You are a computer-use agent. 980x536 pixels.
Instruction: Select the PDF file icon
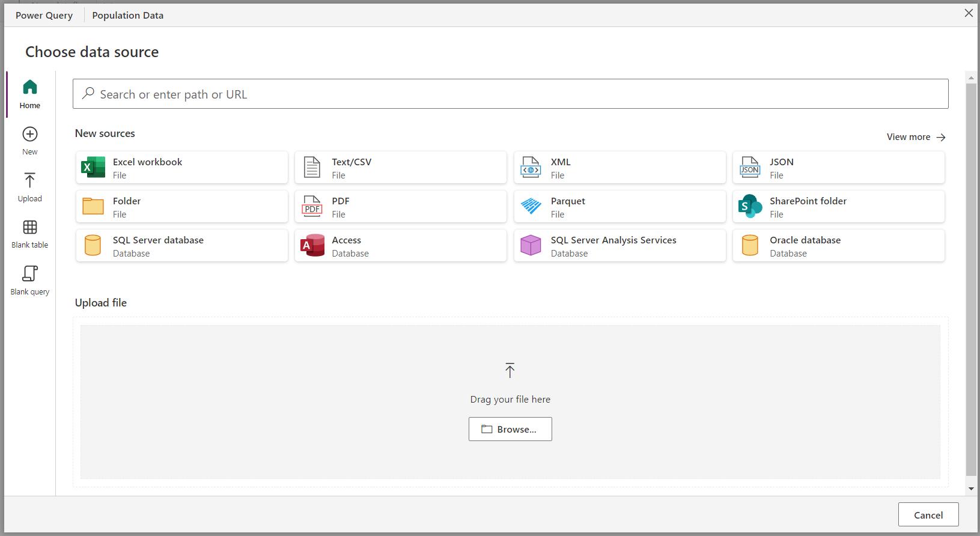coord(312,206)
